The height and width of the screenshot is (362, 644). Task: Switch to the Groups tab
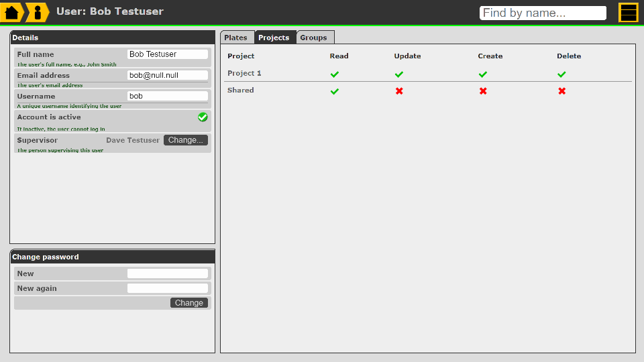coord(313,38)
